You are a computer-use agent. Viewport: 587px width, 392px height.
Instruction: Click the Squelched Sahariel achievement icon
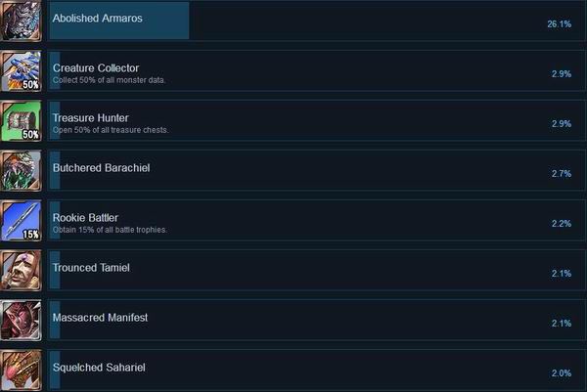(x=21, y=370)
